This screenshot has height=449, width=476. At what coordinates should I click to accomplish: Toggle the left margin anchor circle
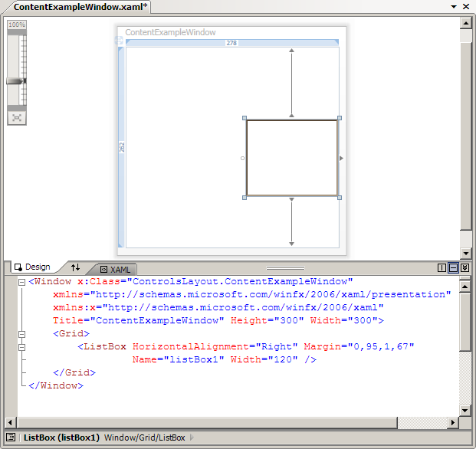click(x=242, y=158)
